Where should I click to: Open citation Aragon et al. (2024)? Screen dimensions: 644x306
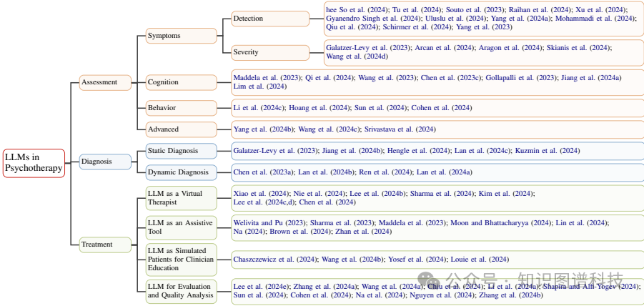[510, 48]
